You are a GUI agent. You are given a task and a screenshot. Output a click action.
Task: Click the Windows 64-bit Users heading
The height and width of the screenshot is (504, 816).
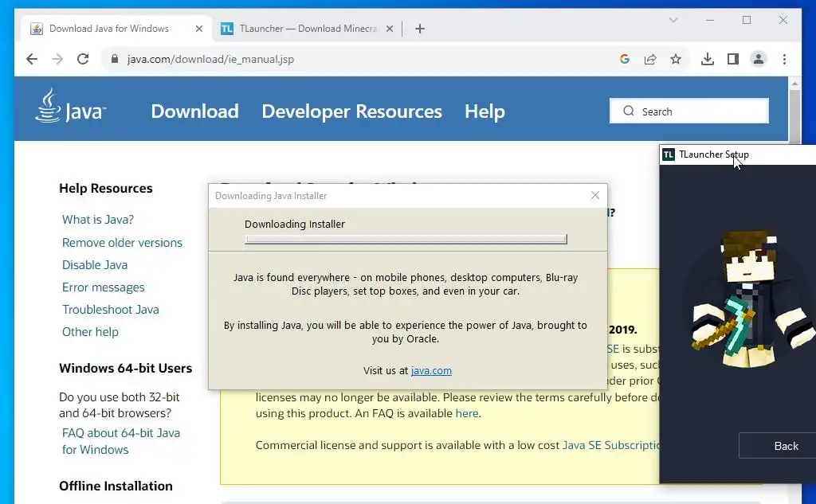(x=125, y=369)
